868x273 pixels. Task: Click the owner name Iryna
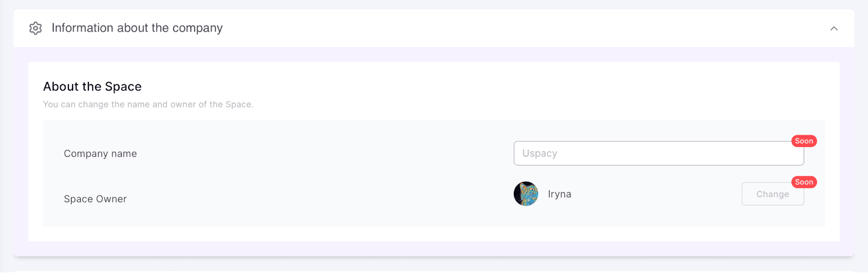[x=559, y=194]
